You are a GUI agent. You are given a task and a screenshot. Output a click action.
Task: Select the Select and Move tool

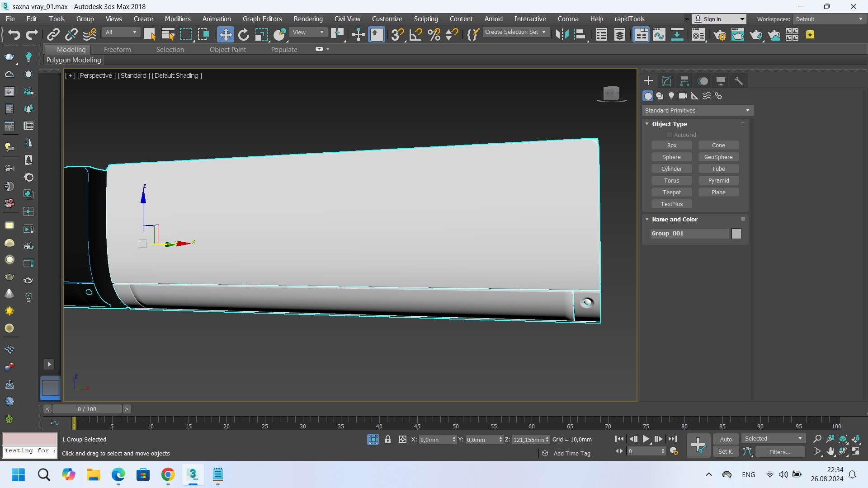coord(225,35)
